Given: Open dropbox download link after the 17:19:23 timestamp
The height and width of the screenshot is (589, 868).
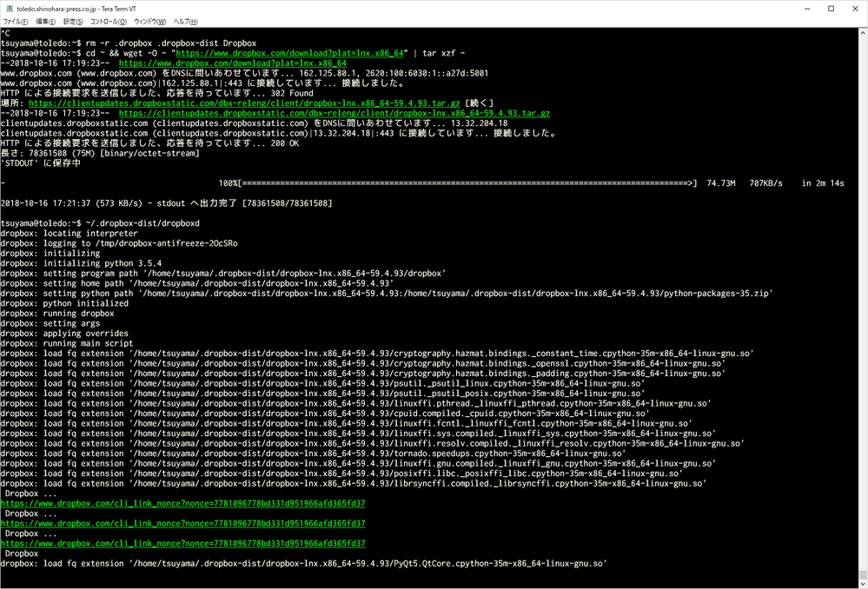Looking at the screenshot, I should [233, 63].
